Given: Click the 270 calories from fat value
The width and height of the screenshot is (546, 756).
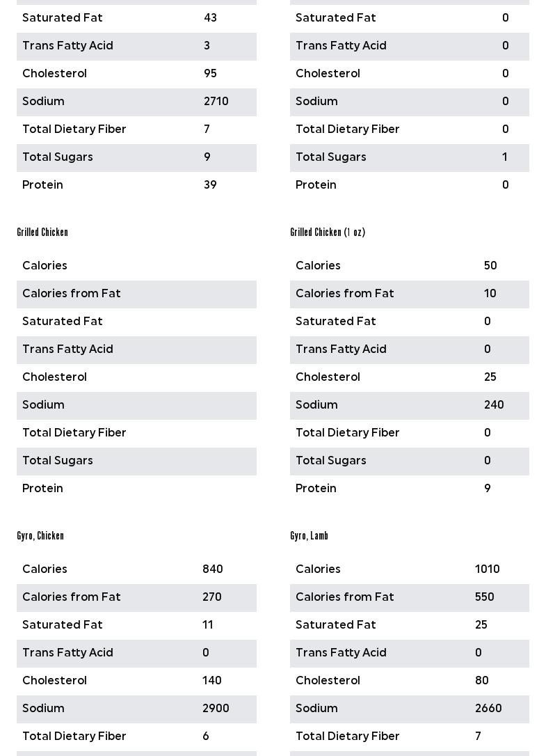Looking at the screenshot, I should [211, 597].
